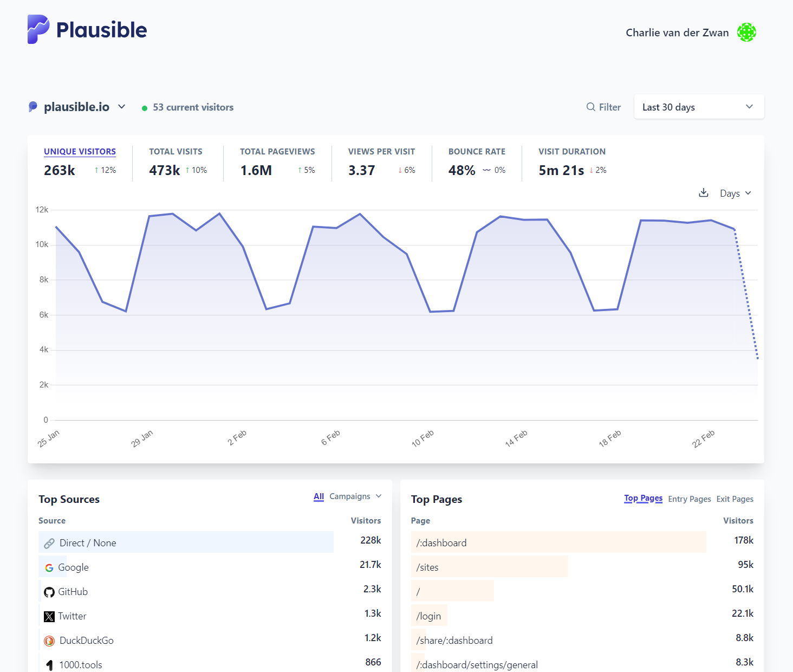Open the Last 30 days period dropdown
This screenshot has width=793, height=672.
tap(698, 107)
